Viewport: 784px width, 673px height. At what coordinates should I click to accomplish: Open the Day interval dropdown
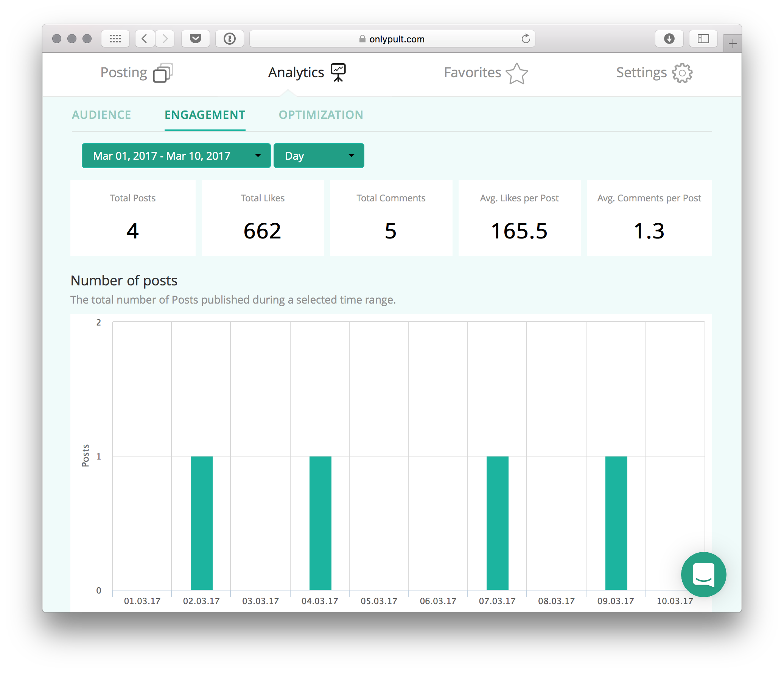[319, 156]
